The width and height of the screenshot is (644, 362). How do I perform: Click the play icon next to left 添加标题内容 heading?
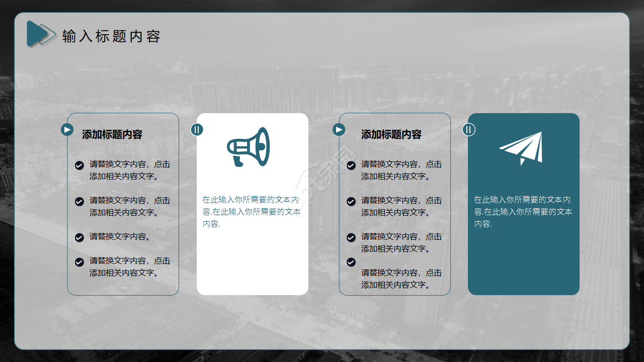[67, 129]
